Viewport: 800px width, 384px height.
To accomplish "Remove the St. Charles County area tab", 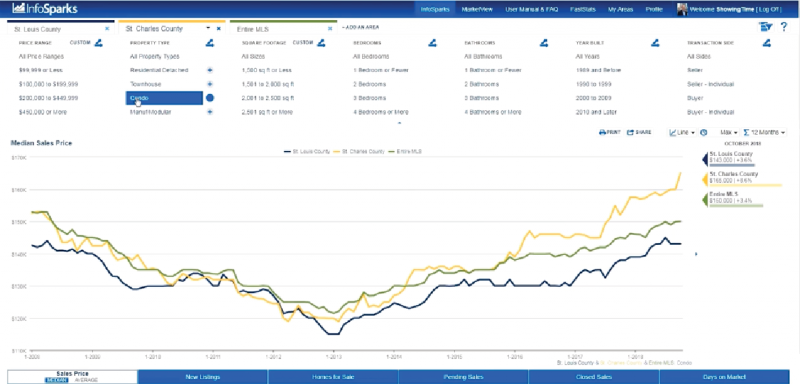I will pyautogui.click(x=219, y=29).
